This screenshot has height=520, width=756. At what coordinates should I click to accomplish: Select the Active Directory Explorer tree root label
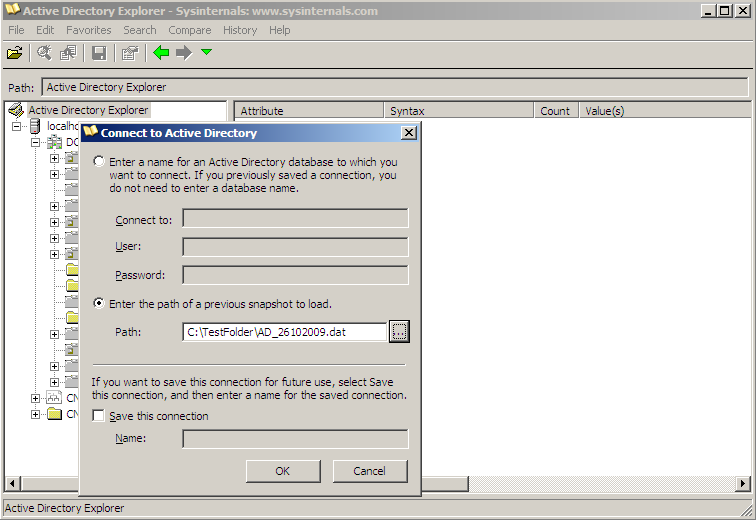coord(88,110)
